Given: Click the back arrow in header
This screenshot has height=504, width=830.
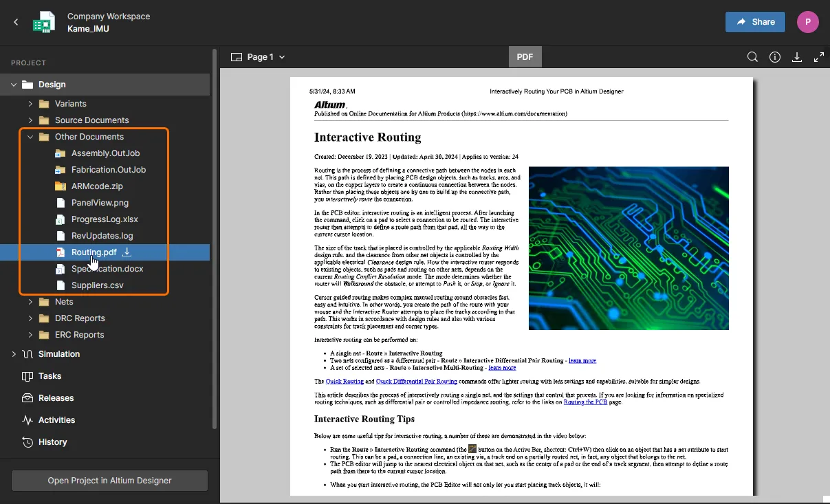Looking at the screenshot, I should click(x=16, y=22).
